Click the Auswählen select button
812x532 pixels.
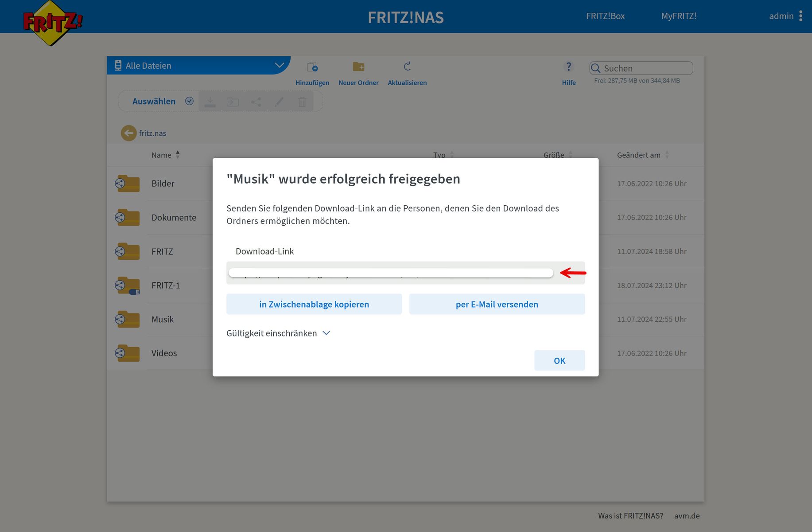[x=154, y=101]
